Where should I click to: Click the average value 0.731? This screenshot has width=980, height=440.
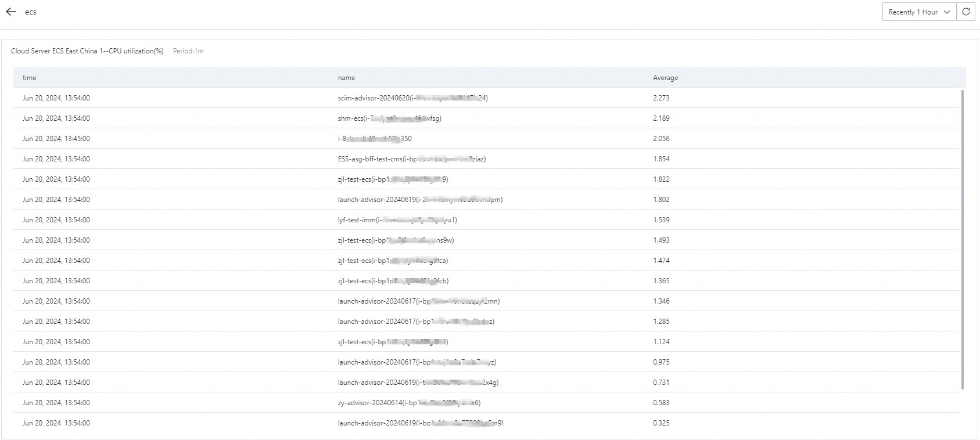[x=661, y=383]
